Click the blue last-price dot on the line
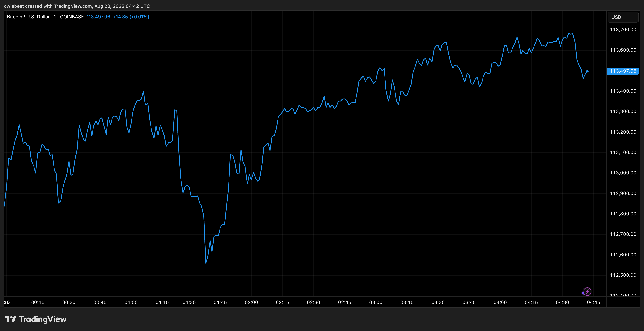 tap(587, 71)
